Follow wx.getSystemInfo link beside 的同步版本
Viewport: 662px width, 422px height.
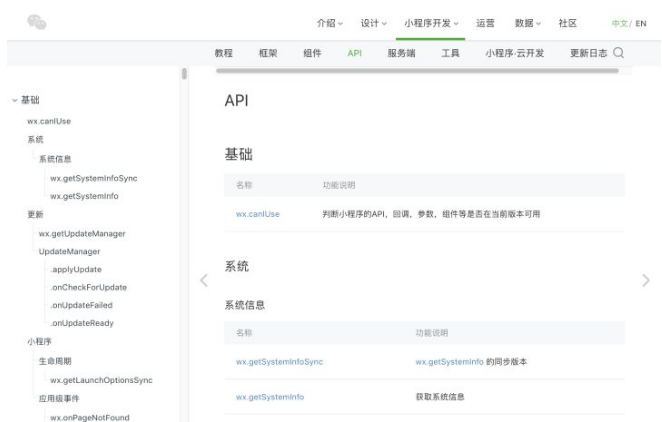449,362
